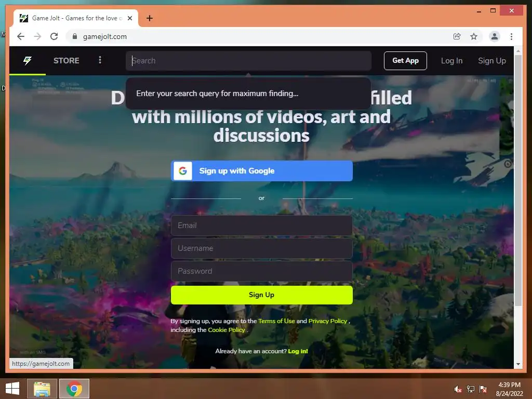Image resolution: width=532 pixels, height=399 pixels.
Task: Open File Explorer from taskbar
Action: [42, 389]
